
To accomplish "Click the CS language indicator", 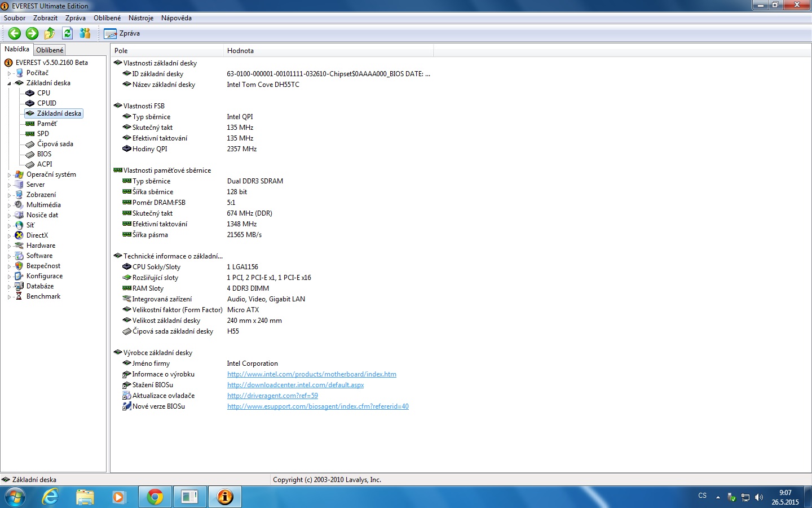I will [x=702, y=496].
